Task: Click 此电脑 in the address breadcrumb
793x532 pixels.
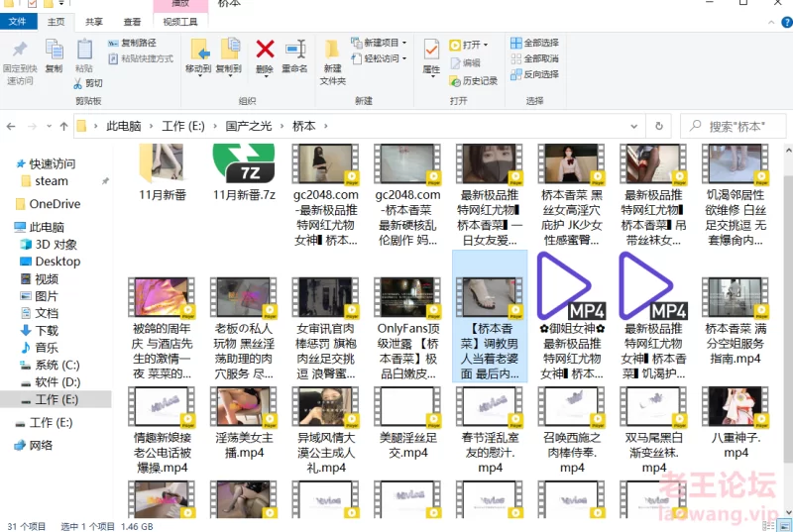Action: click(x=123, y=126)
